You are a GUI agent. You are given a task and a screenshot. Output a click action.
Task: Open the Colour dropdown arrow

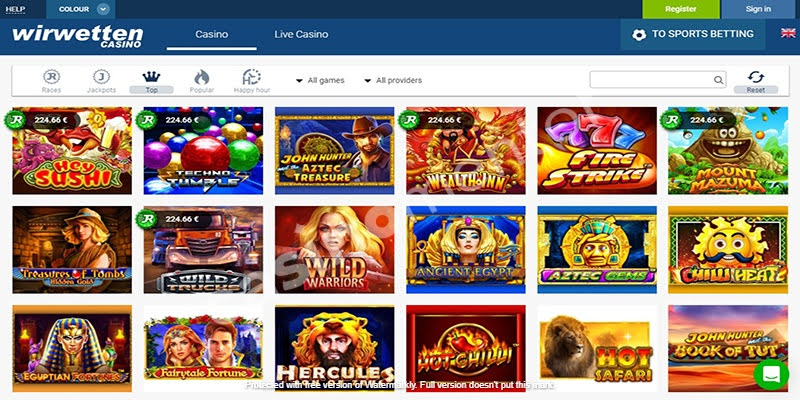pos(103,9)
